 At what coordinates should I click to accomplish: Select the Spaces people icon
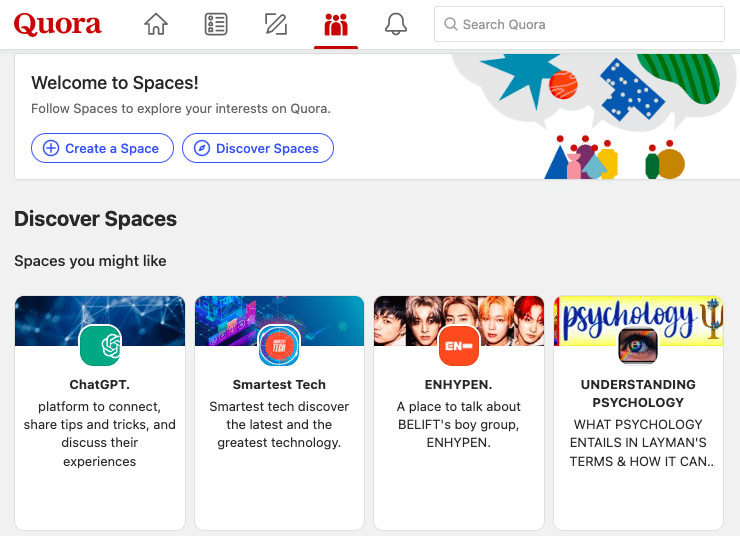coord(336,25)
